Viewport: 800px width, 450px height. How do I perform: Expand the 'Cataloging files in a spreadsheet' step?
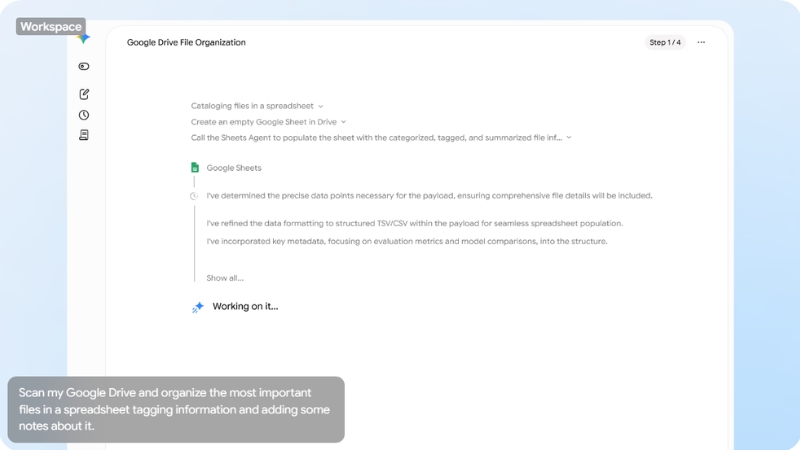[x=257, y=106]
